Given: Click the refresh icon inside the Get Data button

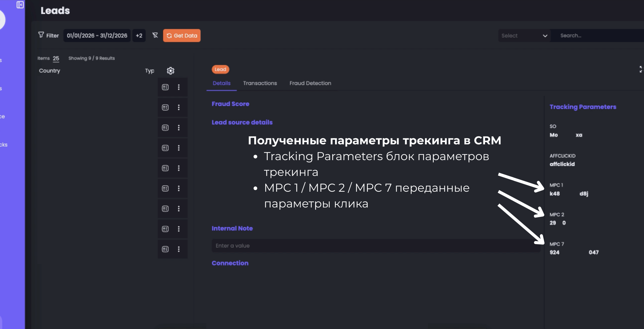Looking at the screenshot, I should point(169,35).
